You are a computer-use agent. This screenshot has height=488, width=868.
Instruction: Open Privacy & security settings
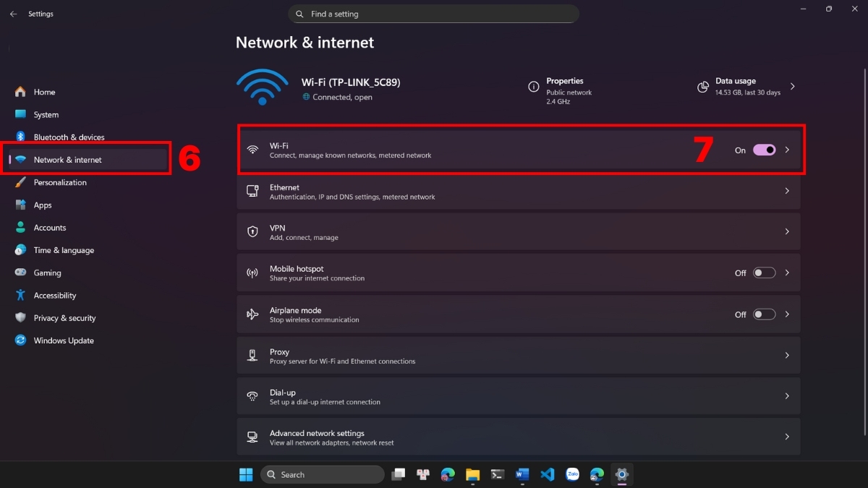pyautogui.click(x=64, y=318)
